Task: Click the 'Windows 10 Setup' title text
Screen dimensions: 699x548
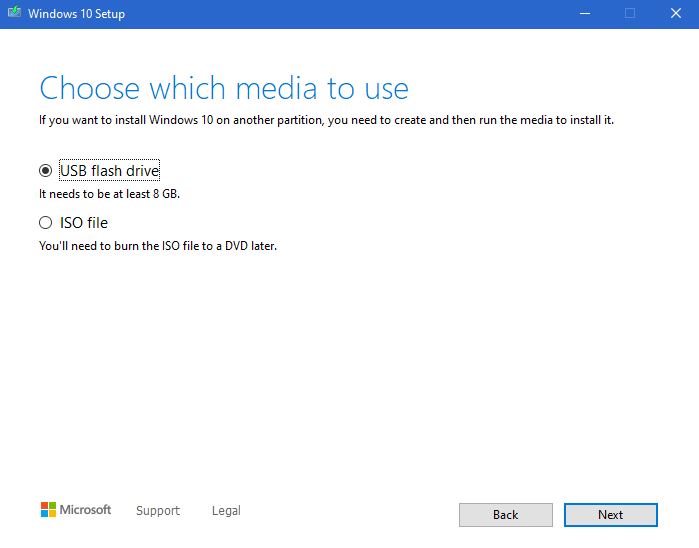Action: pyautogui.click(x=76, y=14)
